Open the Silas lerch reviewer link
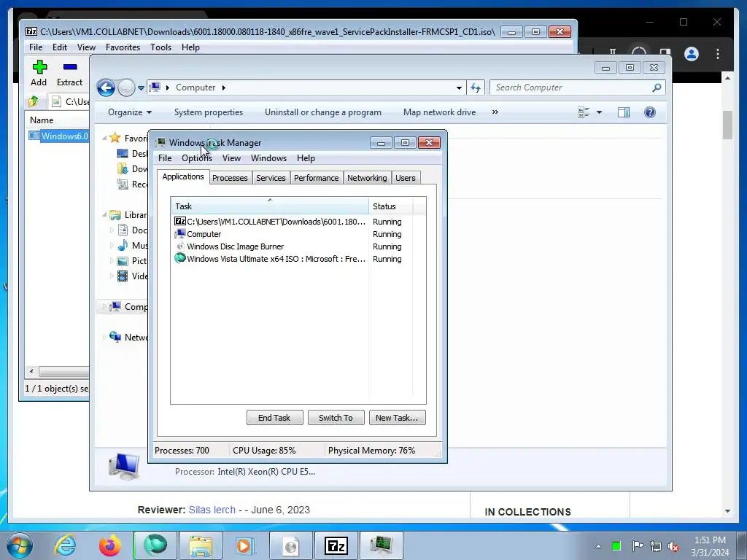747x560 pixels. (212, 510)
